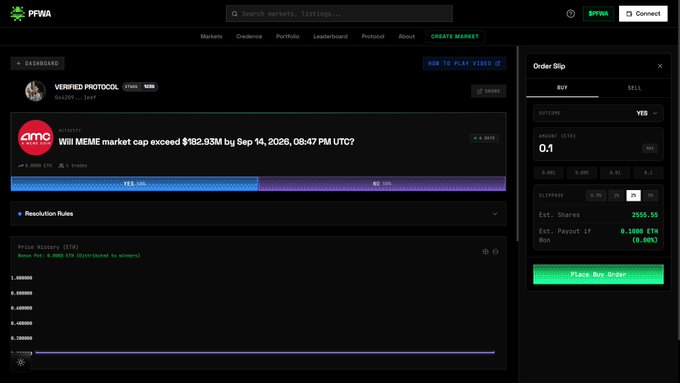Open the Credence nav item
This screenshot has height=383, width=680.
(249, 36)
